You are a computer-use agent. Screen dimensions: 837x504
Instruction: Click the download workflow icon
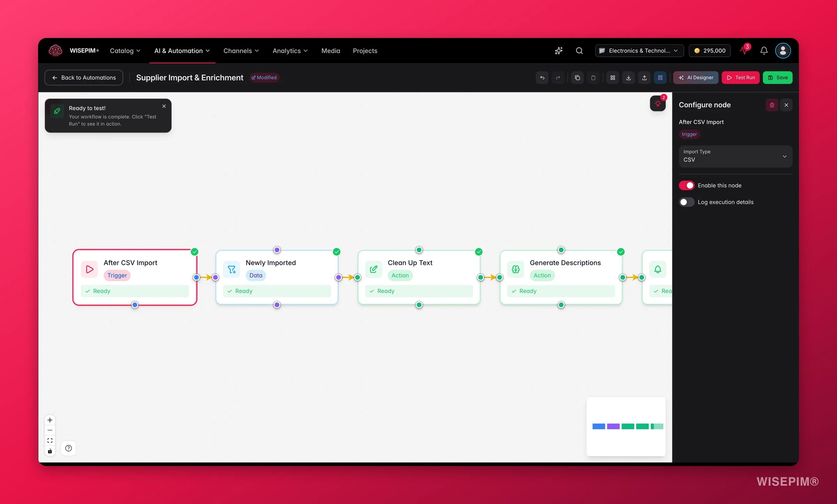(x=628, y=77)
